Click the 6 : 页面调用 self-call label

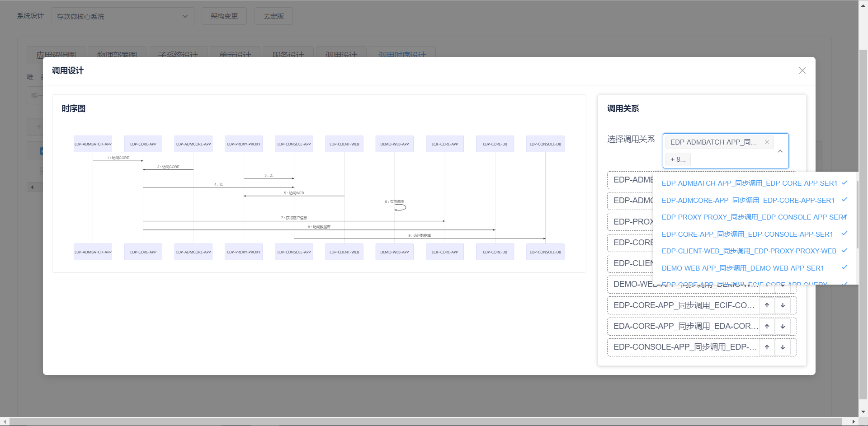pos(395,201)
